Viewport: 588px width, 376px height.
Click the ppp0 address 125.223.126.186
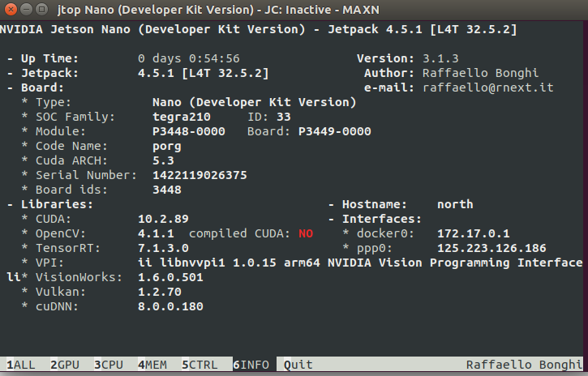491,248
